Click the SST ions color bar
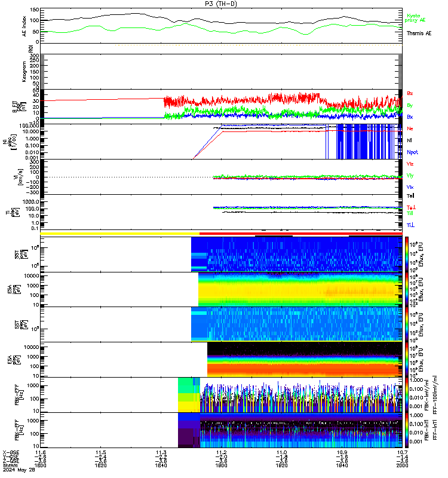448x478 pixels. (407, 255)
